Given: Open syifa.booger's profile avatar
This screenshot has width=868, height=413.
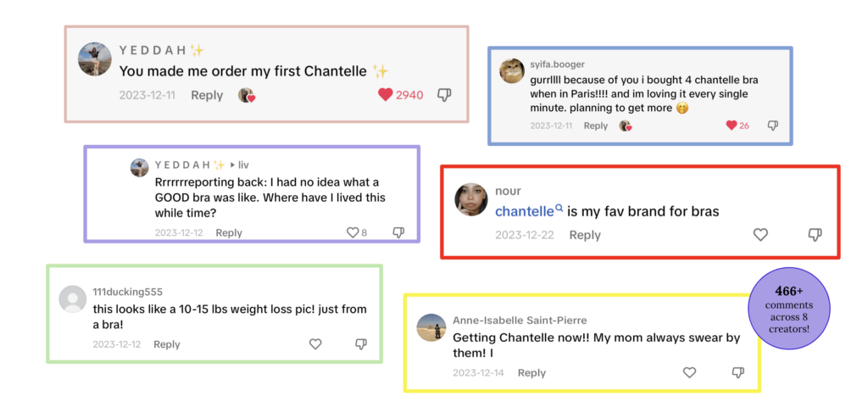Looking at the screenshot, I should (x=511, y=70).
